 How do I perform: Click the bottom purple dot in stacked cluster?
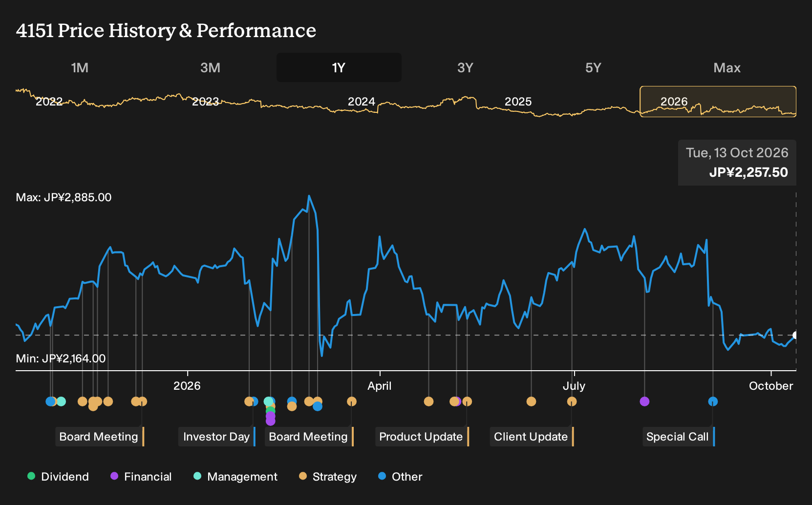coord(270,421)
